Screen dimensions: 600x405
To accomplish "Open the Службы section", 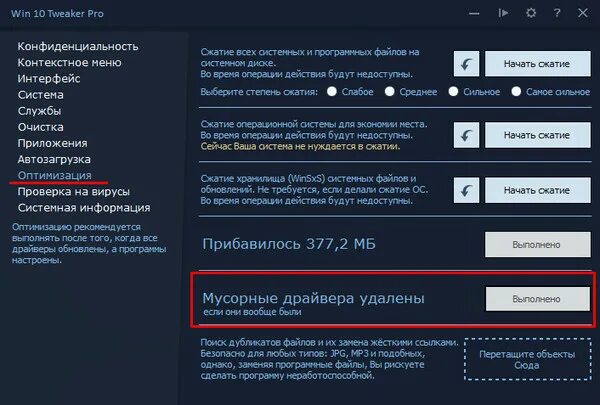I will point(39,111).
